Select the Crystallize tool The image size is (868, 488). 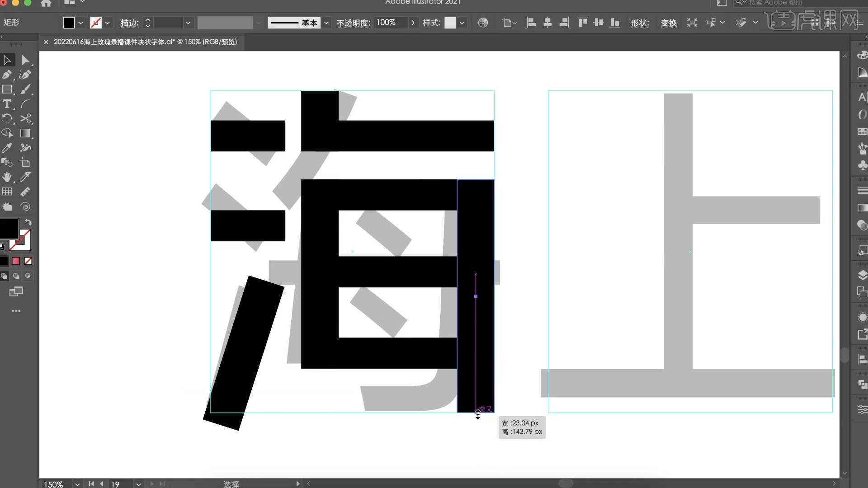point(7,206)
